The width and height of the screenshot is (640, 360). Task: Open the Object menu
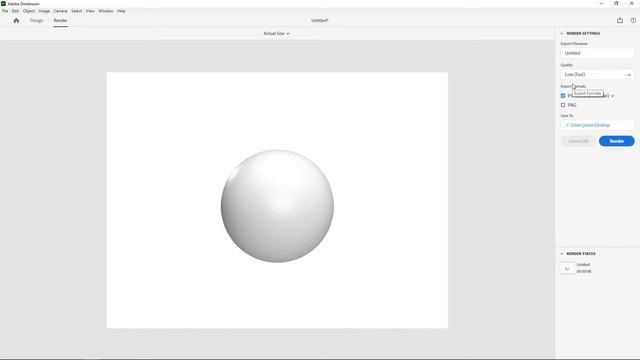tap(29, 11)
